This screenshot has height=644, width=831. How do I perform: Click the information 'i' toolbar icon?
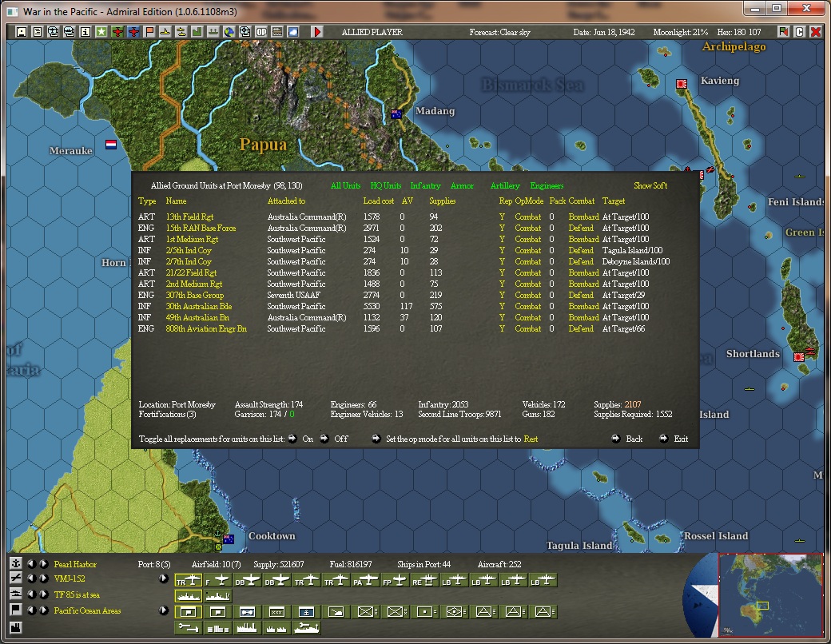(x=85, y=32)
